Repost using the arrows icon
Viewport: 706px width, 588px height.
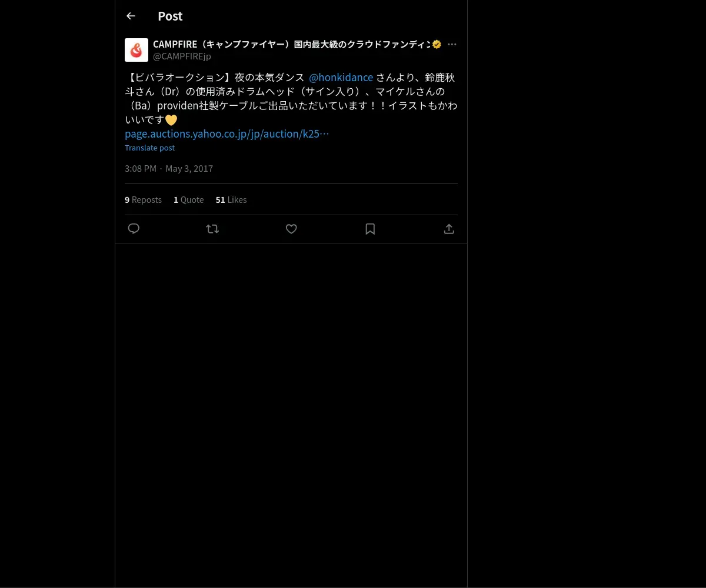[x=212, y=229]
